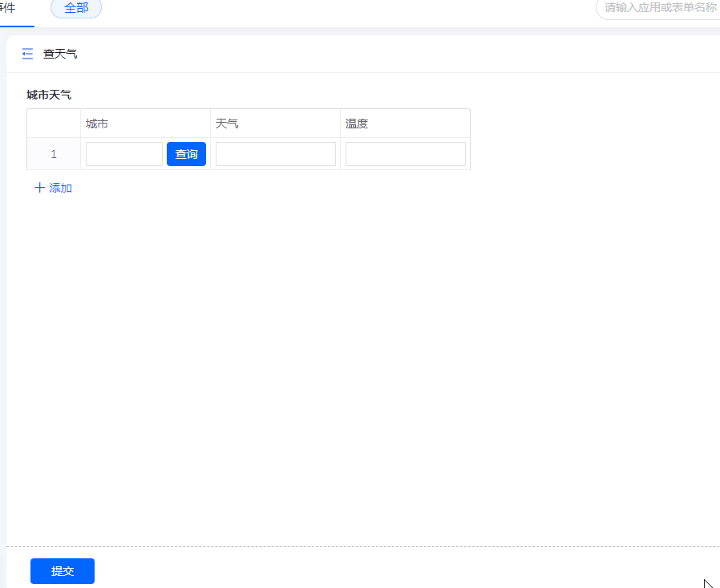Screen dimensions: 720x588
Task: Click the 城市天气 section label
Action: coord(49,95)
